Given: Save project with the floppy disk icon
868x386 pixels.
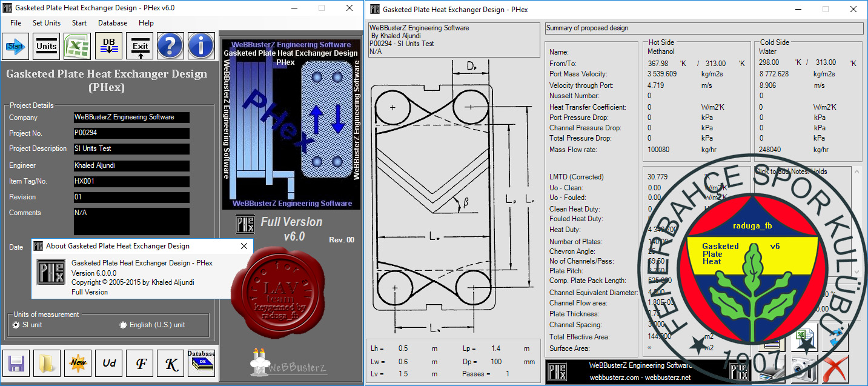Looking at the screenshot, I should pyautogui.click(x=16, y=364).
